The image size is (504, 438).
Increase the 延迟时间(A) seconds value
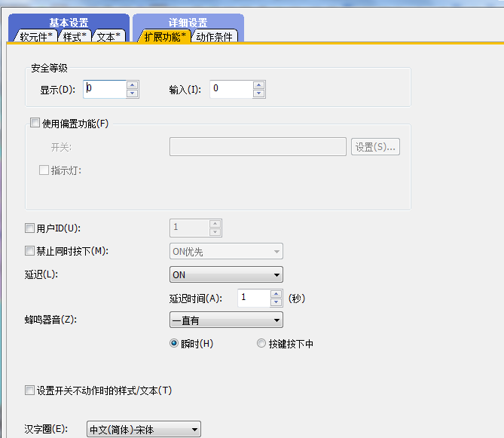coord(277,294)
